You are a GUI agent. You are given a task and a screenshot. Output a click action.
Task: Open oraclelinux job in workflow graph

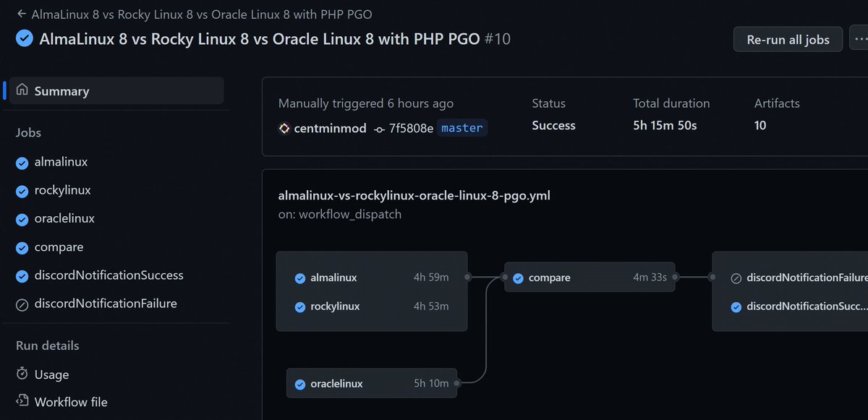tap(372, 383)
